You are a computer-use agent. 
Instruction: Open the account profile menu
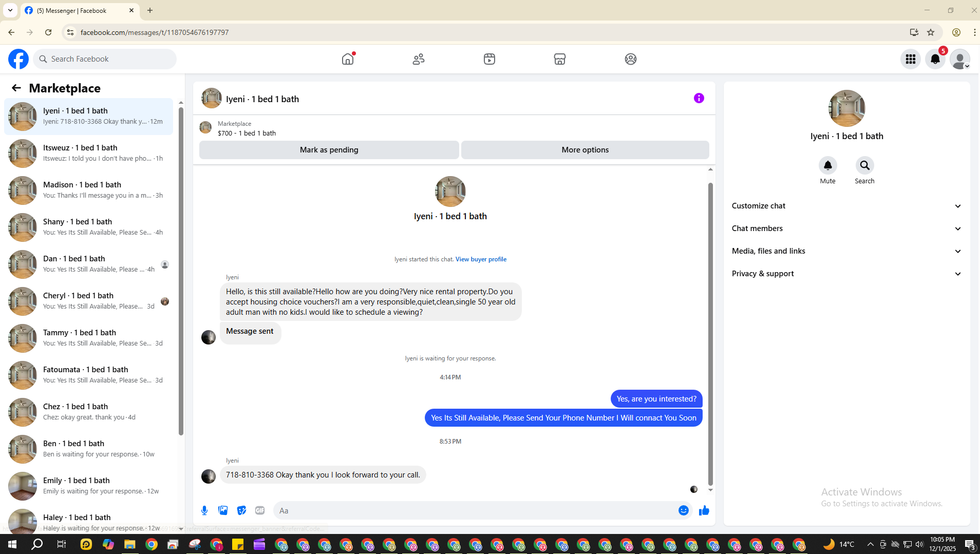[960, 59]
